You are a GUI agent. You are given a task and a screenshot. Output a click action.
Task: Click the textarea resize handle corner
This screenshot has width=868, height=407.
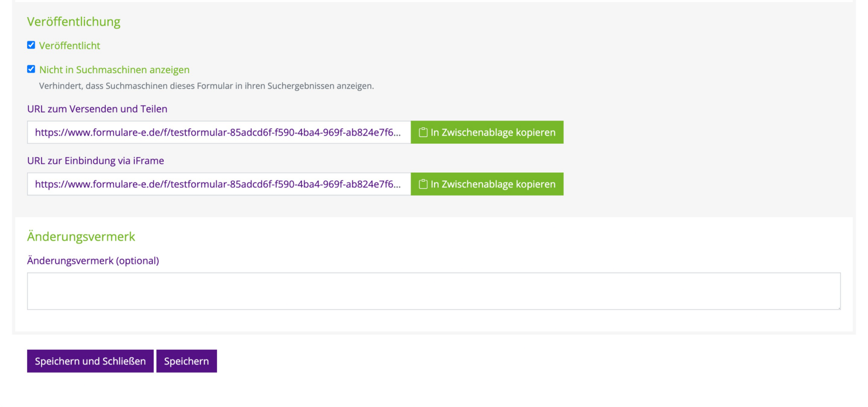click(x=838, y=307)
